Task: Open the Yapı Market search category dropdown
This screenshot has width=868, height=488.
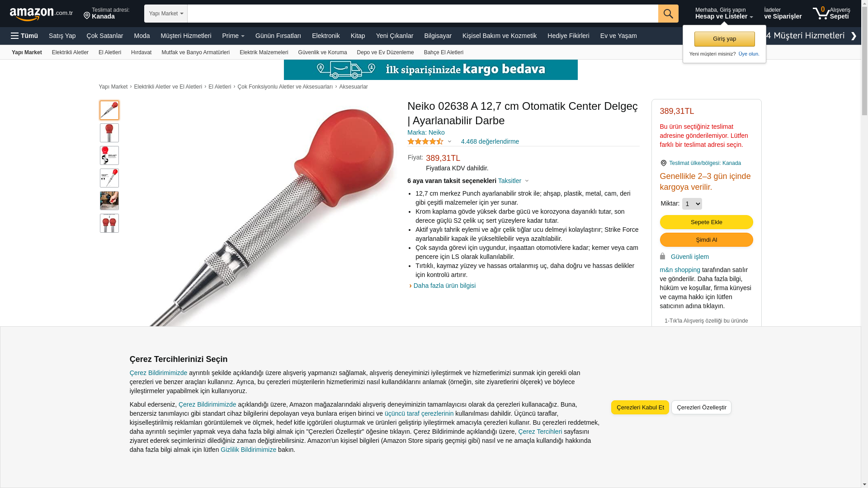Action: tap(166, 14)
